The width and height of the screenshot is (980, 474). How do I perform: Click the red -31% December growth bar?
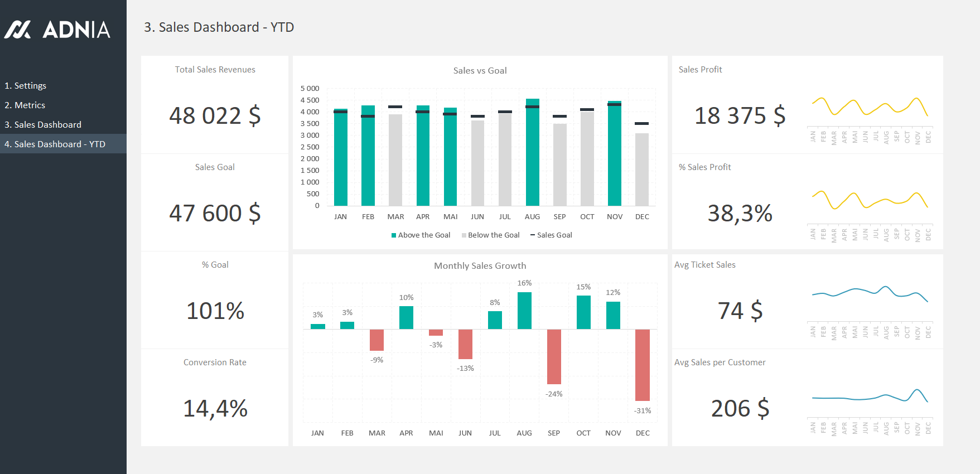(x=643, y=365)
